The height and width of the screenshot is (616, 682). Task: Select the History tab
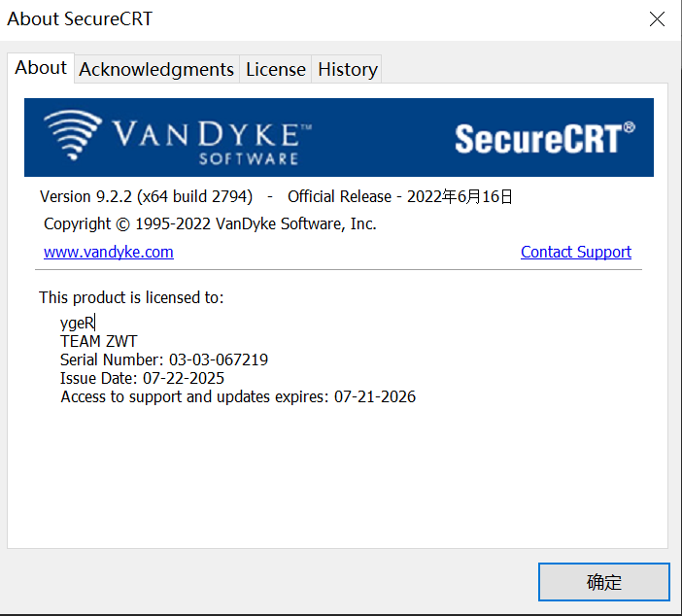click(347, 69)
